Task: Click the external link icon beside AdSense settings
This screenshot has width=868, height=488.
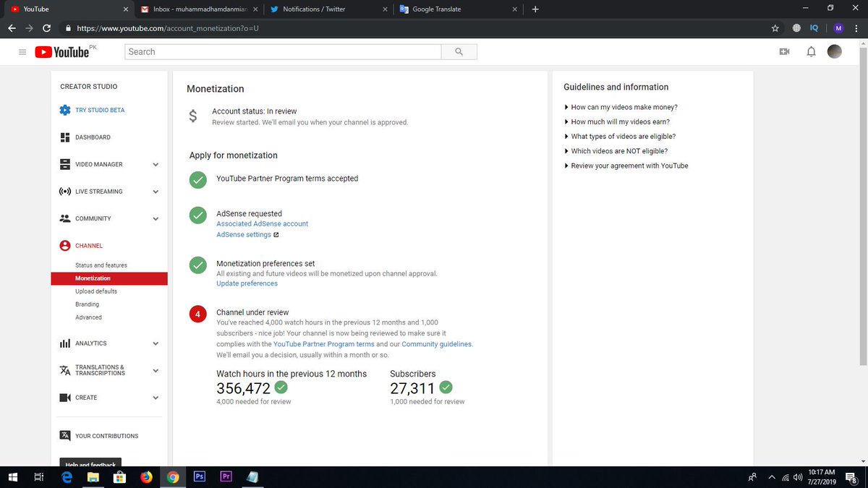Action: 276,235
